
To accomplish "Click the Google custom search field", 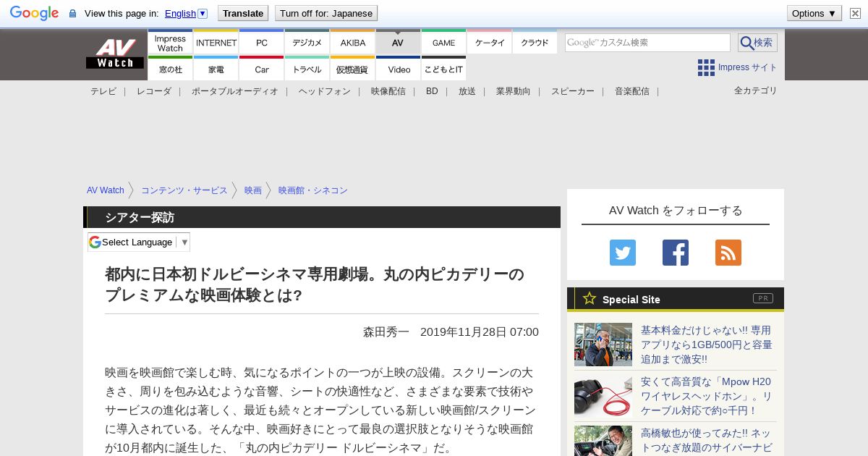I will tap(647, 43).
